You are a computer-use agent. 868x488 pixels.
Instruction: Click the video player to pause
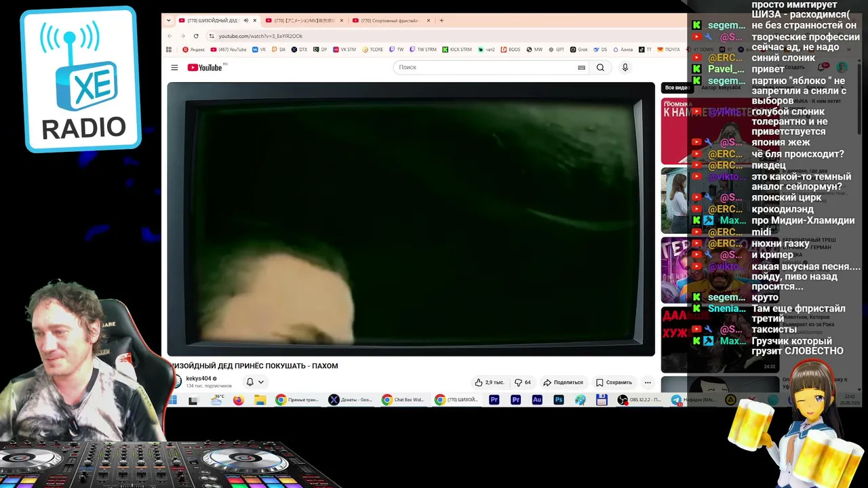pyautogui.click(x=411, y=219)
